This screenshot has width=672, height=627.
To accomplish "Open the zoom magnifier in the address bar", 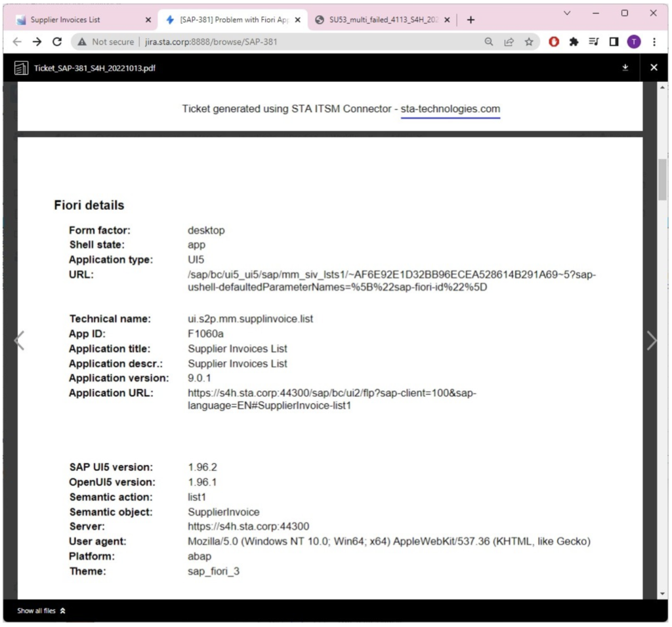I will point(488,41).
